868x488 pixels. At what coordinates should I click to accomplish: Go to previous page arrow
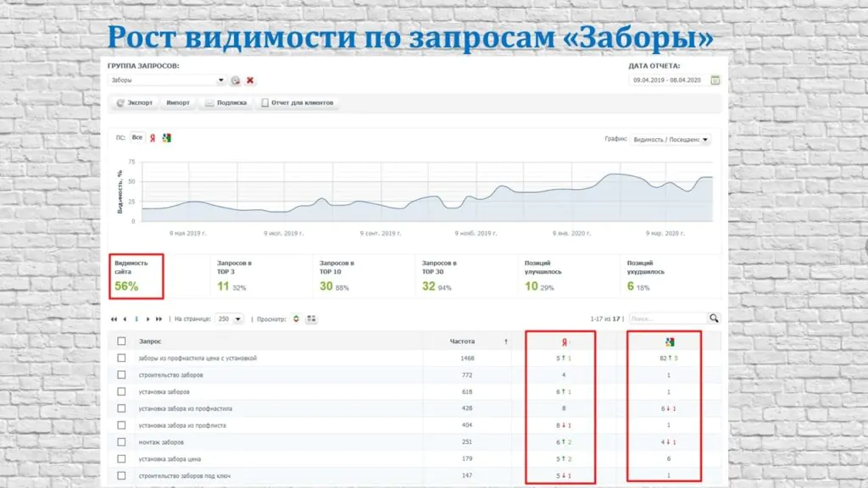(x=125, y=319)
